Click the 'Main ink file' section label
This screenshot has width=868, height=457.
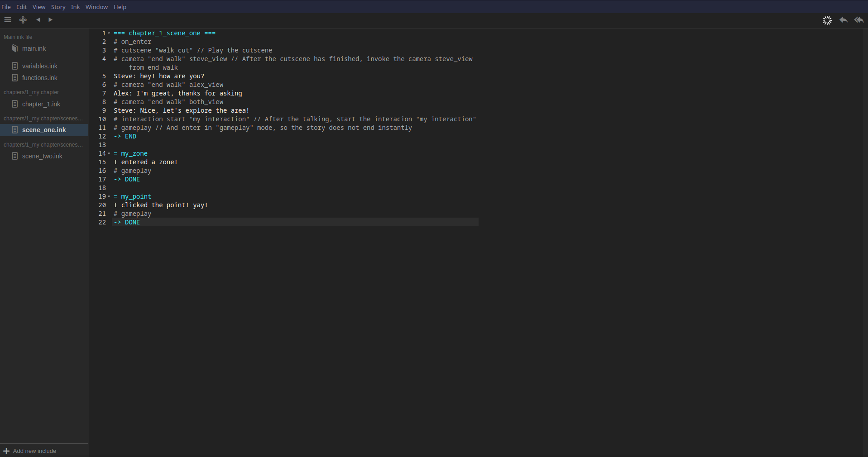point(18,37)
